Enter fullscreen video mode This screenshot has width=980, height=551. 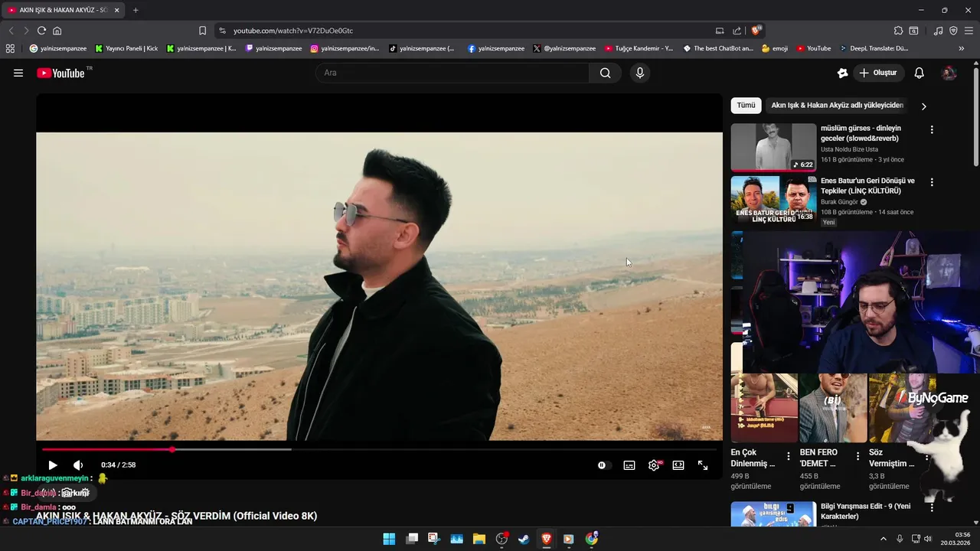pos(703,465)
